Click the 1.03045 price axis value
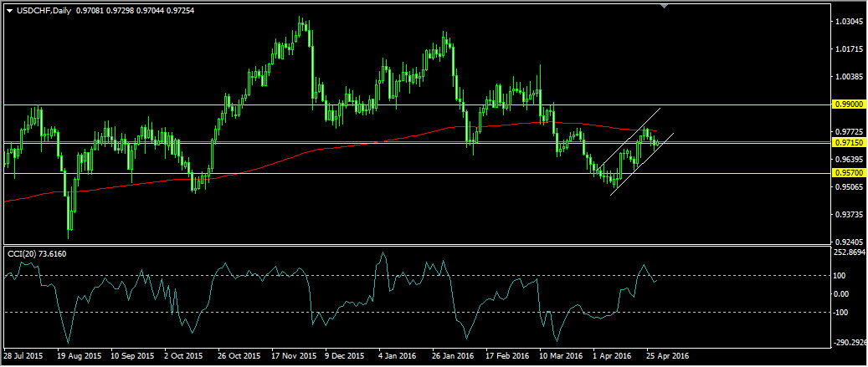The height and width of the screenshot is (367, 868). click(850, 22)
